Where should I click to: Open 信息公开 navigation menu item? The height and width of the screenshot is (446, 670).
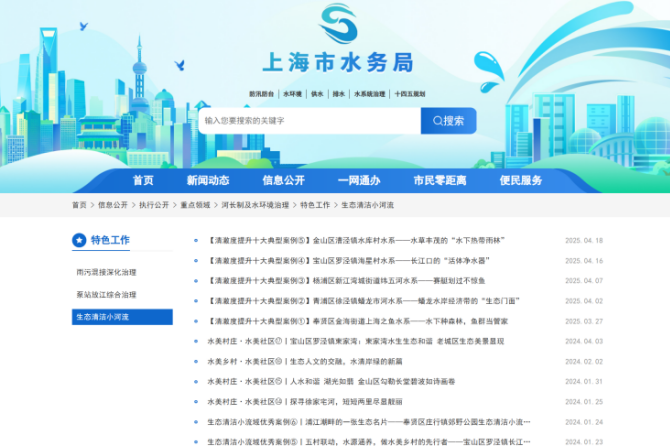pyautogui.click(x=283, y=180)
